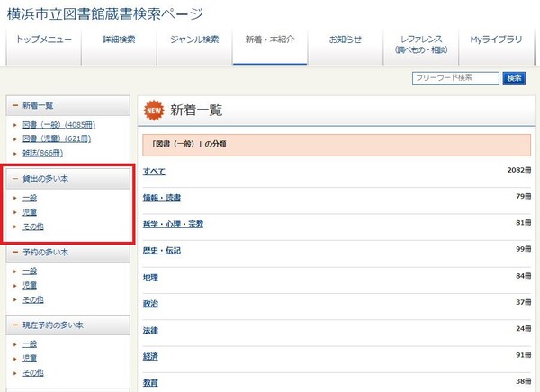Viewport: 540px width, 392px height.
Task: Go to the ジャンル検索 tab
Action: 193,40
